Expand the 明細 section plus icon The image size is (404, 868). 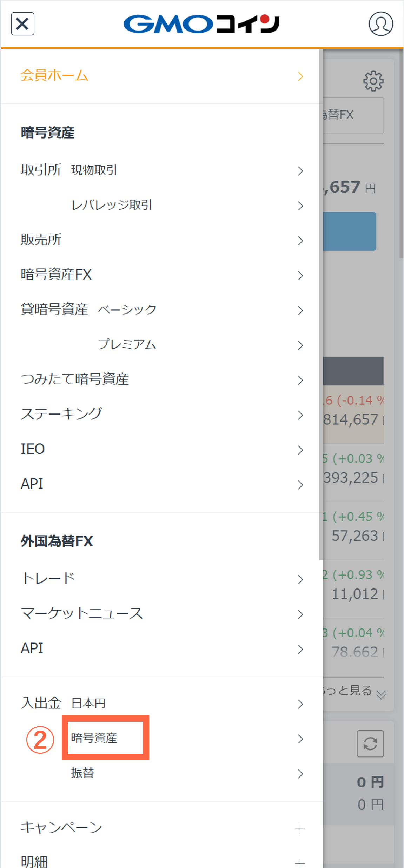[x=300, y=862]
